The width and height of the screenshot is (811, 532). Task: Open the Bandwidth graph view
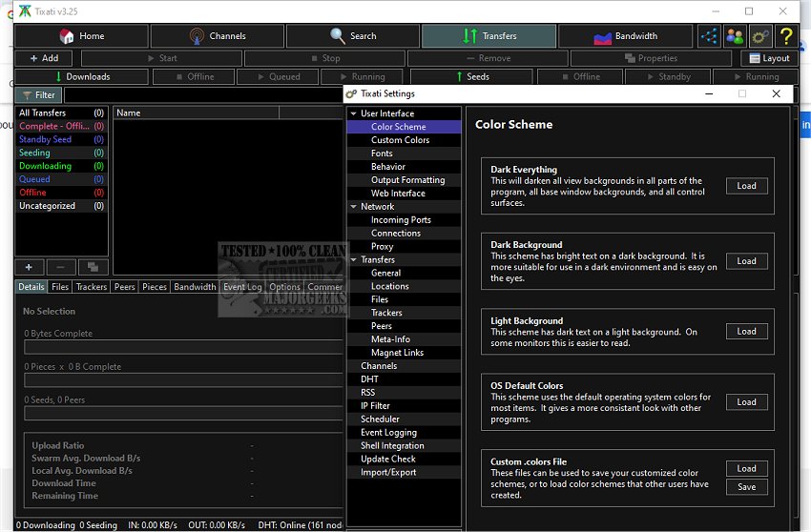(x=625, y=36)
